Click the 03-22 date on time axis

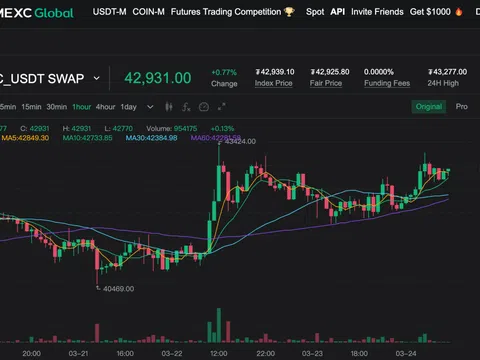coord(172,354)
